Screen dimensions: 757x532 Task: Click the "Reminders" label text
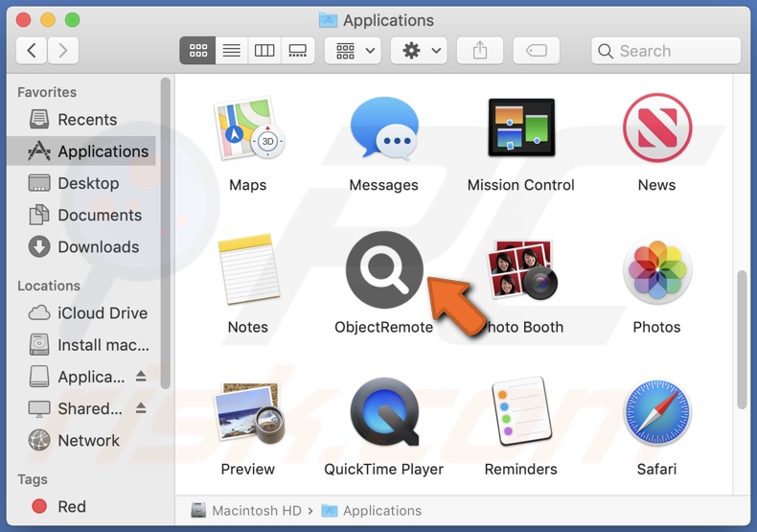pyautogui.click(x=521, y=469)
